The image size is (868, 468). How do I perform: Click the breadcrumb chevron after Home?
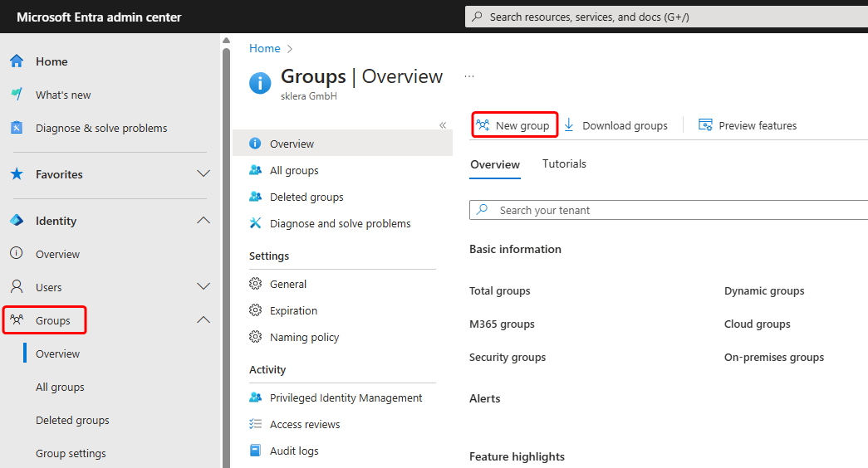point(290,49)
